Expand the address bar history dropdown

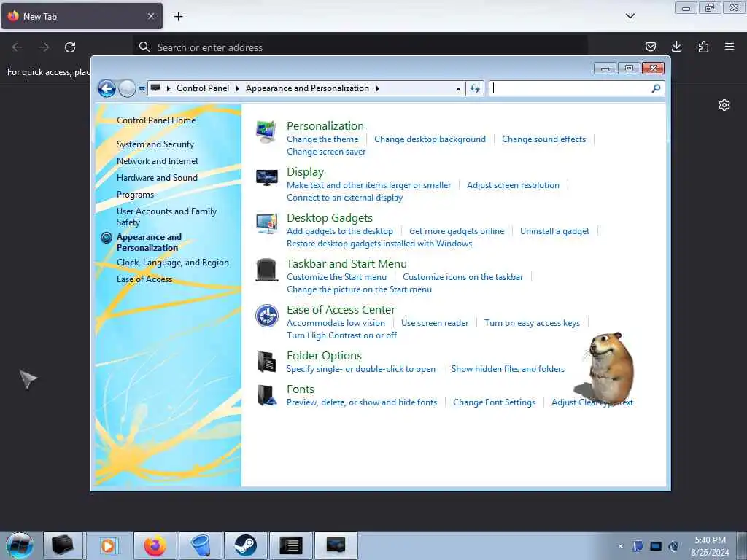(x=458, y=88)
